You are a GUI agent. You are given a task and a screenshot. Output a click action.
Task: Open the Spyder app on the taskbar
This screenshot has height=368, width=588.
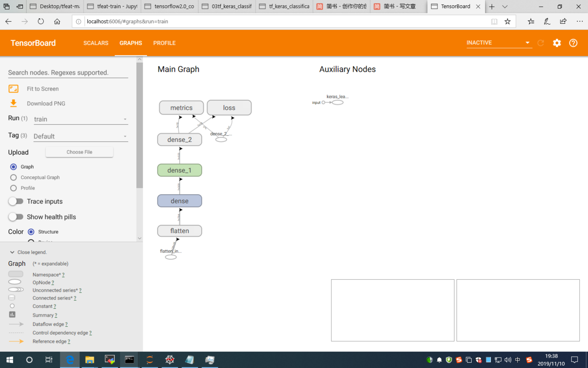click(x=170, y=360)
